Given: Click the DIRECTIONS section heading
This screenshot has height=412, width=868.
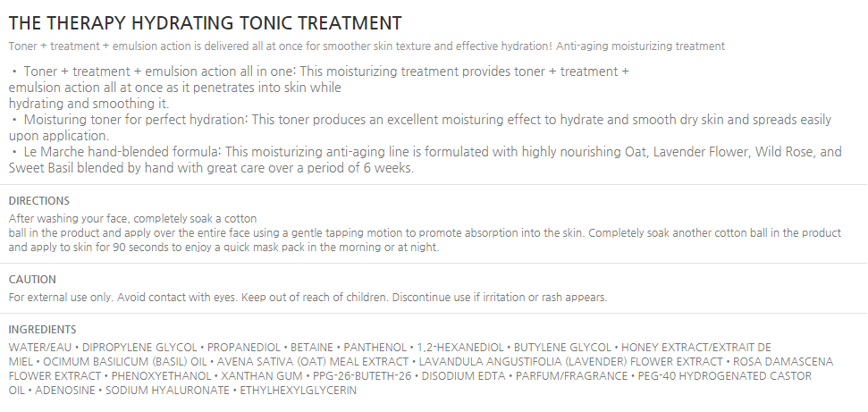Looking at the screenshot, I should [x=38, y=201].
